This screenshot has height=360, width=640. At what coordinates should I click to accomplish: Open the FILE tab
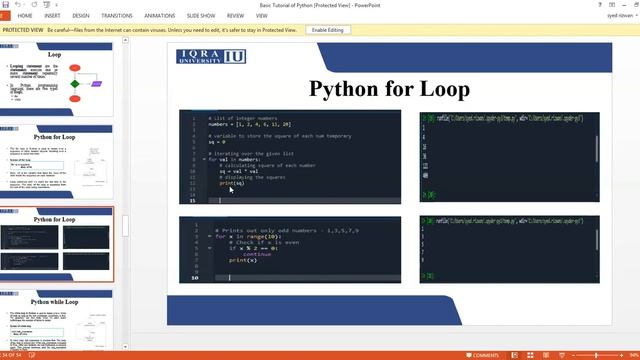tap(5, 16)
